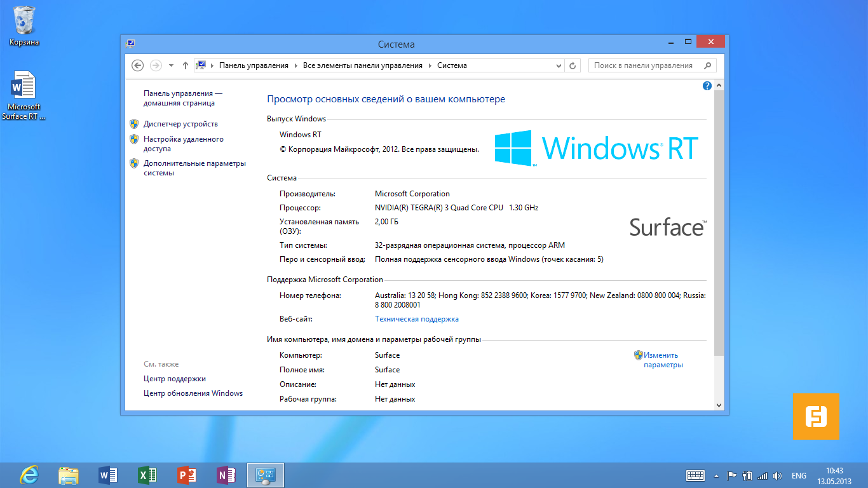Open the touch keyboard icon in tray
The height and width of the screenshot is (488, 868).
(x=695, y=475)
